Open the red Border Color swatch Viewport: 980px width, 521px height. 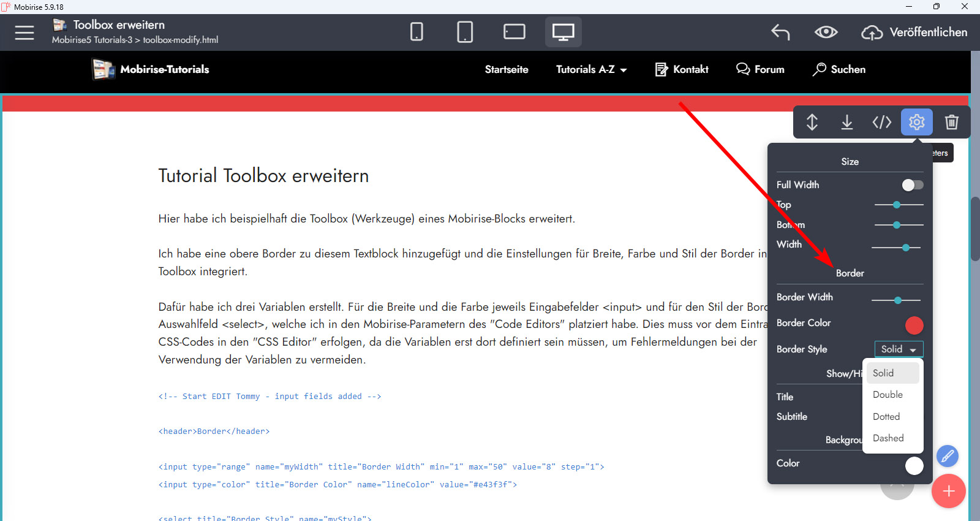(914, 325)
